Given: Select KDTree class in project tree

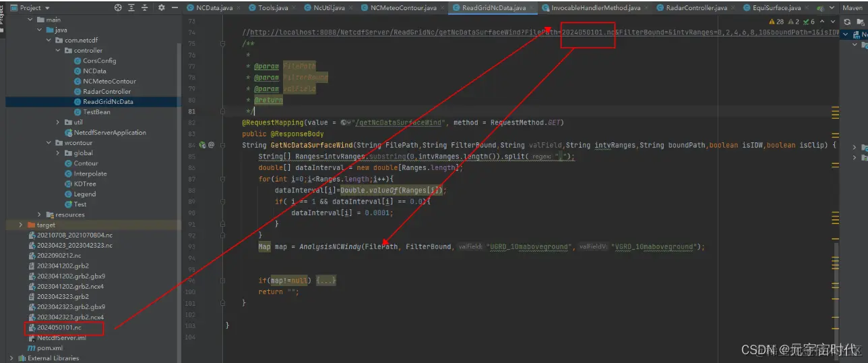Looking at the screenshot, I should (80, 184).
